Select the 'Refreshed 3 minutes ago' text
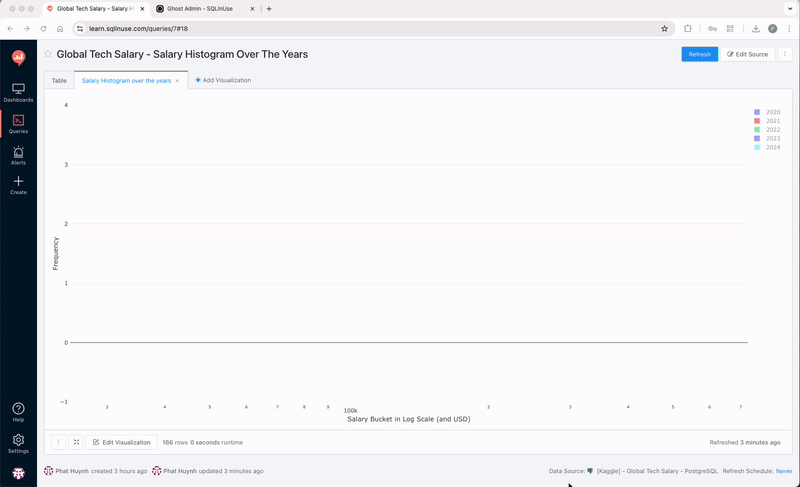Image resolution: width=800 pixels, height=487 pixels. [x=745, y=443]
